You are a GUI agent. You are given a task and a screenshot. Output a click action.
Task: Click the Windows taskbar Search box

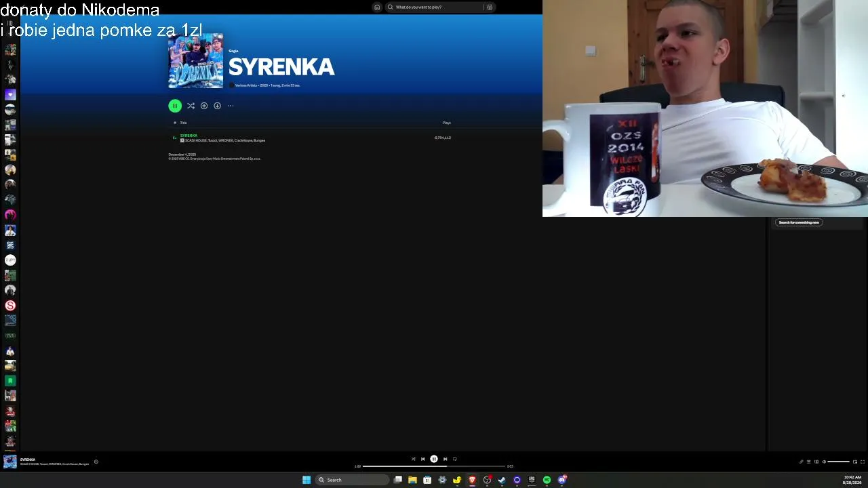pyautogui.click(x=353, y=480)
